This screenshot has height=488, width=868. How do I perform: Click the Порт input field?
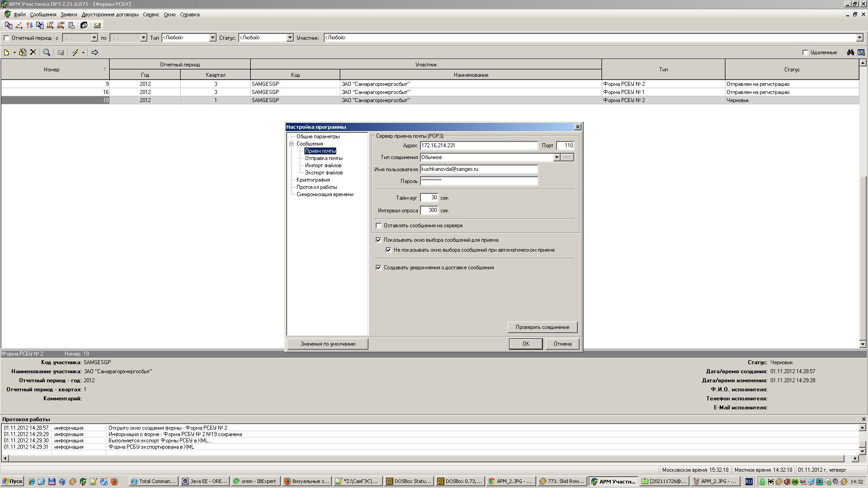coord(565,145)
